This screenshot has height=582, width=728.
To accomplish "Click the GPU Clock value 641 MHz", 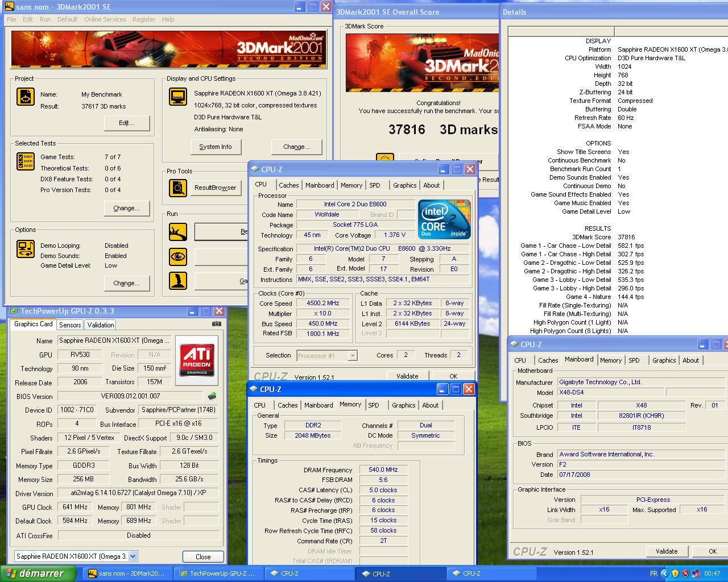I will pyautogui.click(x=75, y=507).
